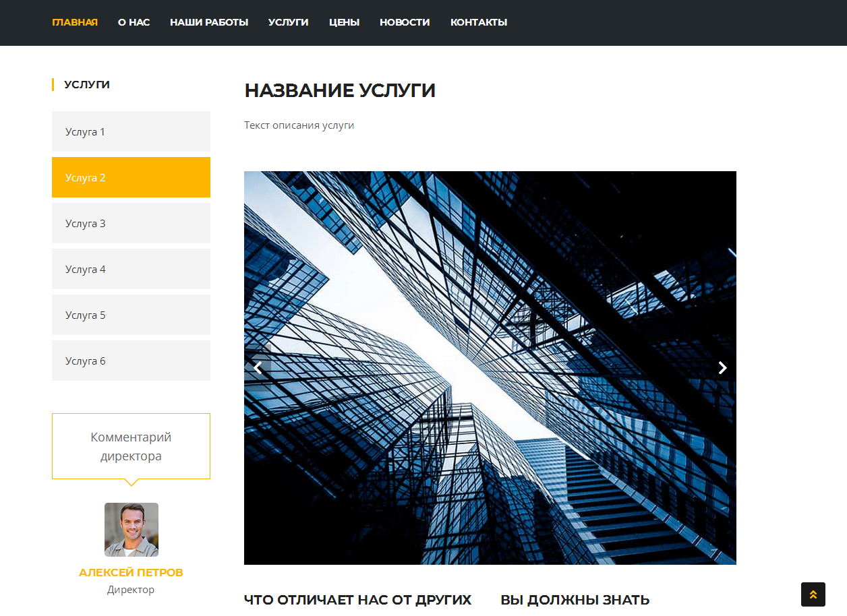Click Услуга 6 at the bottom of the list
The width and height of the screenshot is (847, 616).
point(131,361)
